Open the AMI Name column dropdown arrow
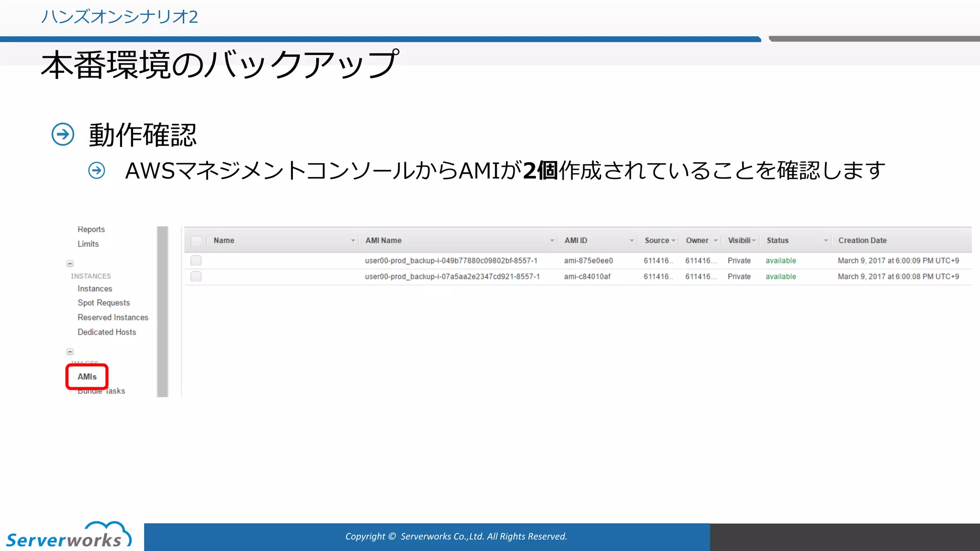 pos(552,241)
